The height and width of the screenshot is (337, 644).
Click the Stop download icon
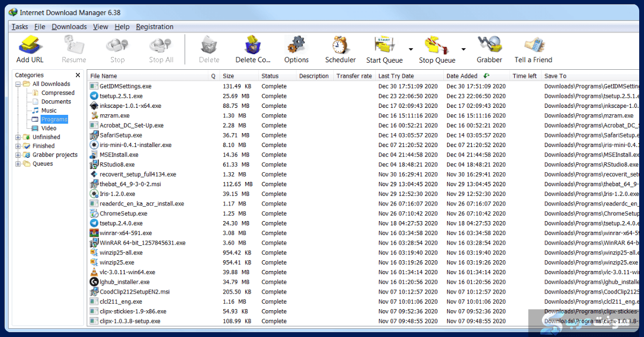(117, 45)
